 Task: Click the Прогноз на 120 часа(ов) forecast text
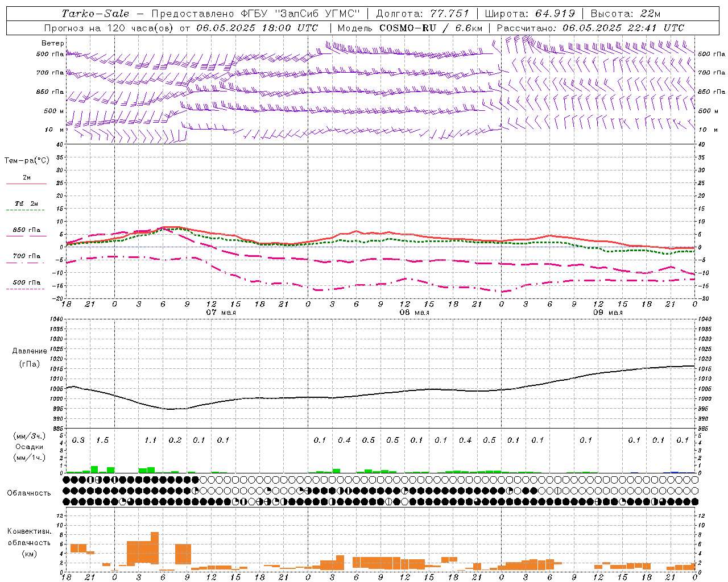pos(111,28)
